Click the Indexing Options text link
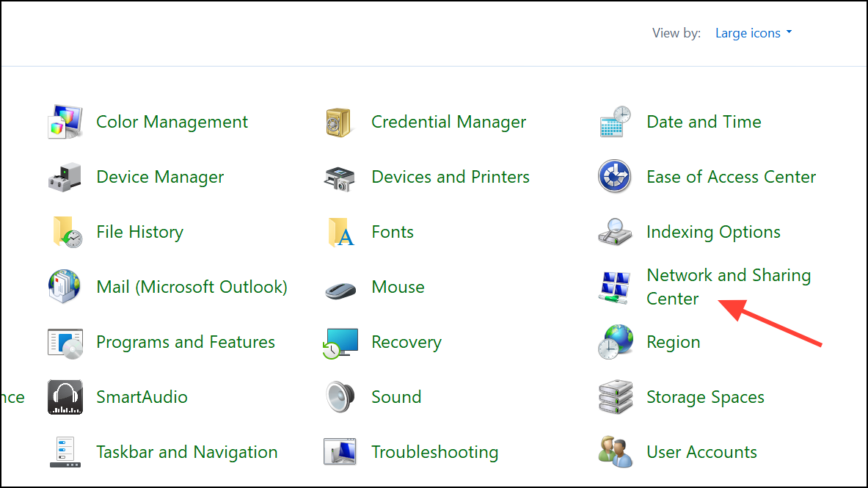868x488 pixels. click(713, 232)
